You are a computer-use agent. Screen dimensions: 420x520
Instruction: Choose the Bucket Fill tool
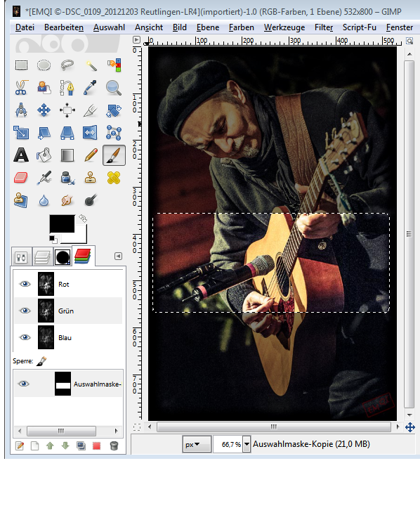pos(44,155)
